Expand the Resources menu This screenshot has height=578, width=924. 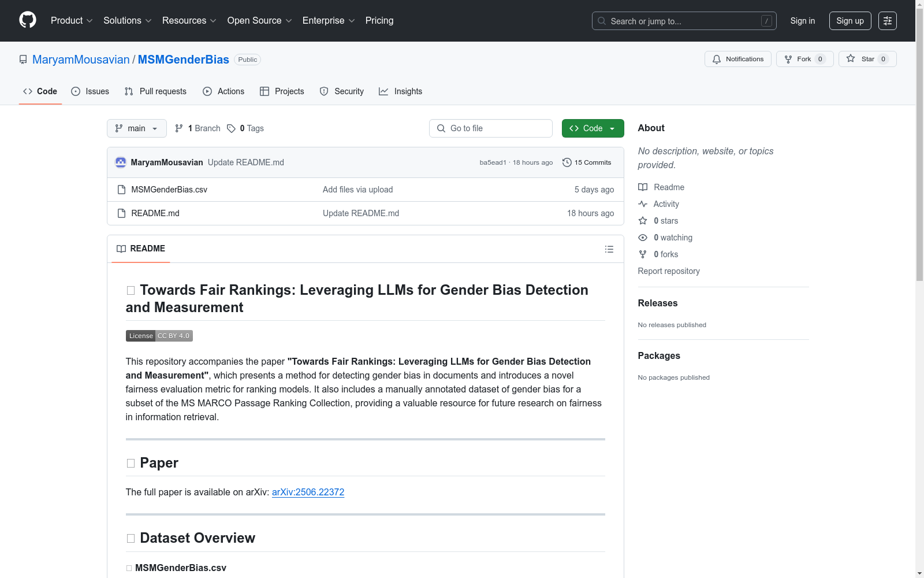189,21
